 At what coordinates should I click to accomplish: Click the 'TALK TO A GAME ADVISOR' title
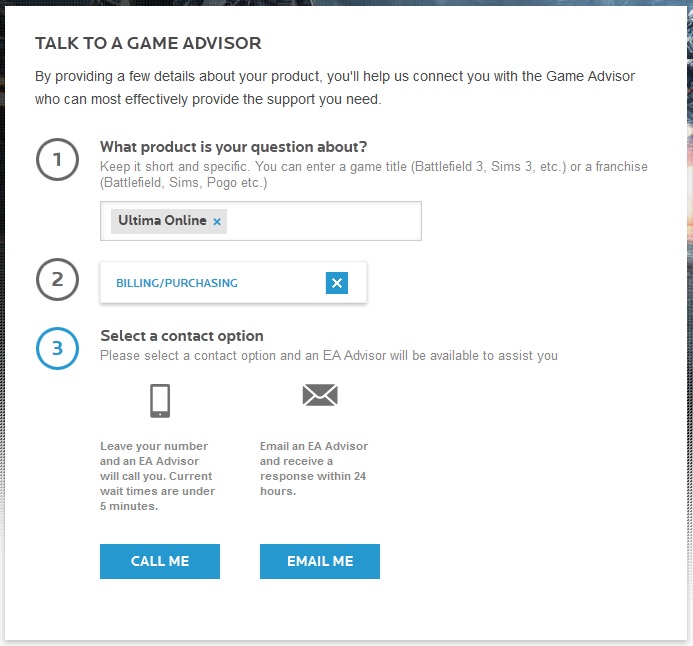(148, 43)
